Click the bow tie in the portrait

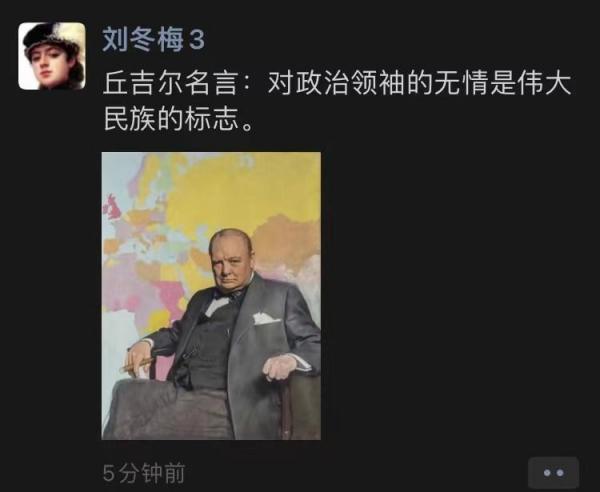coord(230,294)
